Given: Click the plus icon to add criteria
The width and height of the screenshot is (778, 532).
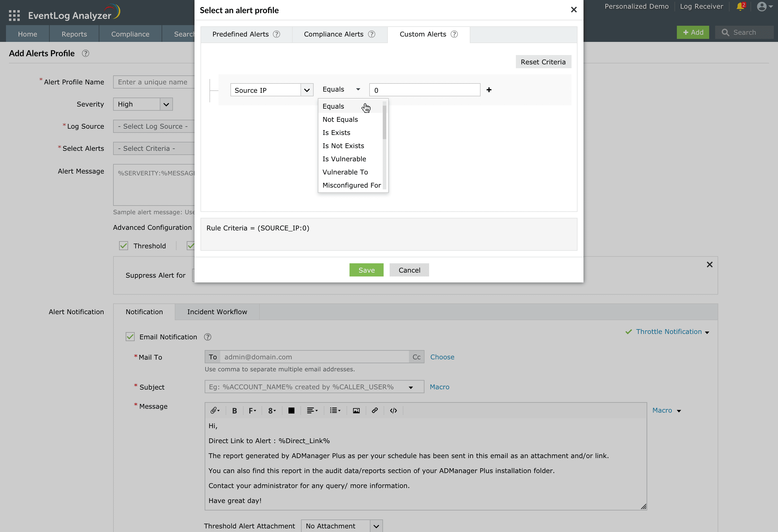Looking at the screenshot, I should 489,90.
